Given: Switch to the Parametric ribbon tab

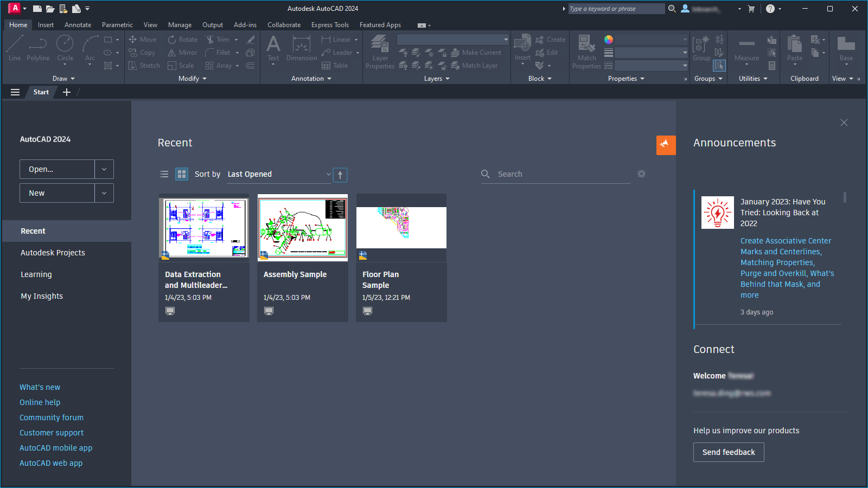Looking at the screenshot, I should [117, 24].
